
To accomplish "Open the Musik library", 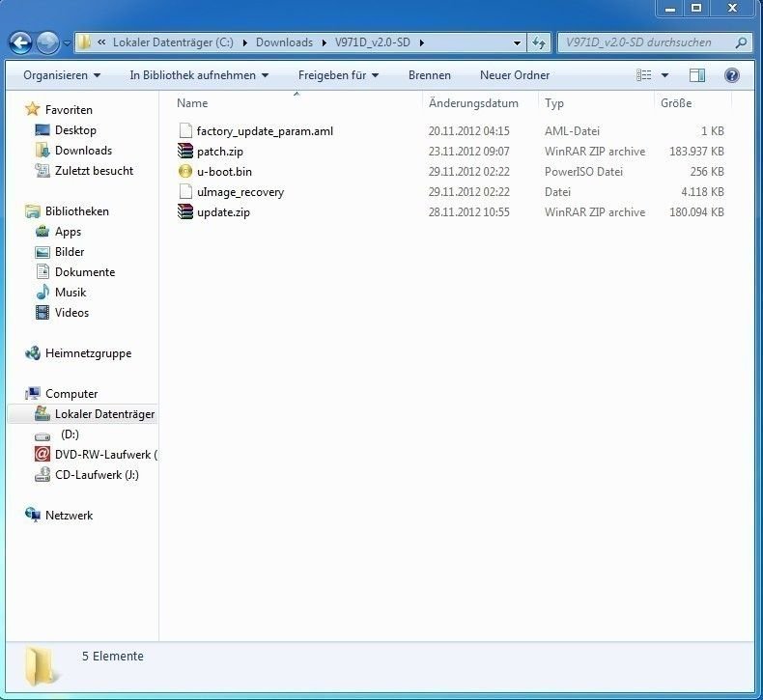I will point(71,293).
